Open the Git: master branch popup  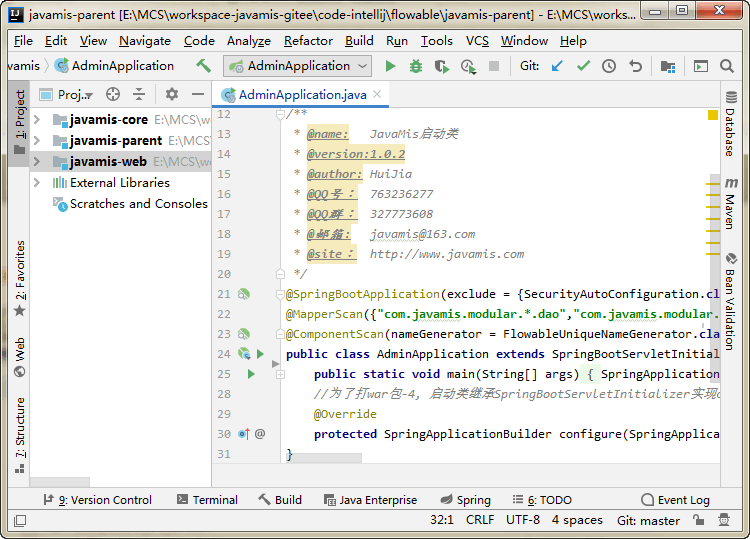tap(648, 520)
